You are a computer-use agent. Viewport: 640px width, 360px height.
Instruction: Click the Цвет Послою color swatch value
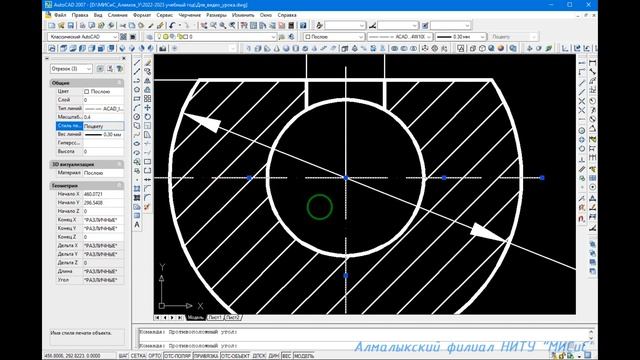(103, 91)
